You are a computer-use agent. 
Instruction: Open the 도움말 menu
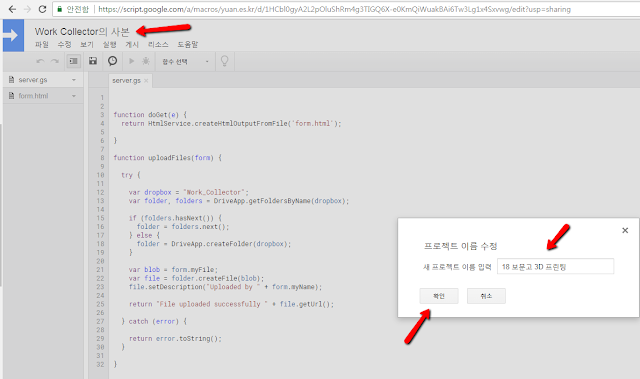[187, 44]
